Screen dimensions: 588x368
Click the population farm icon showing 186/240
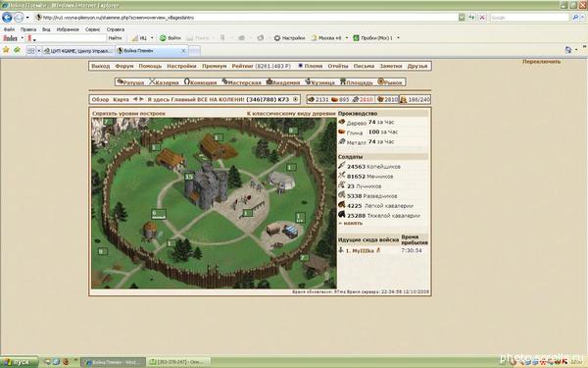click(404, 99)
